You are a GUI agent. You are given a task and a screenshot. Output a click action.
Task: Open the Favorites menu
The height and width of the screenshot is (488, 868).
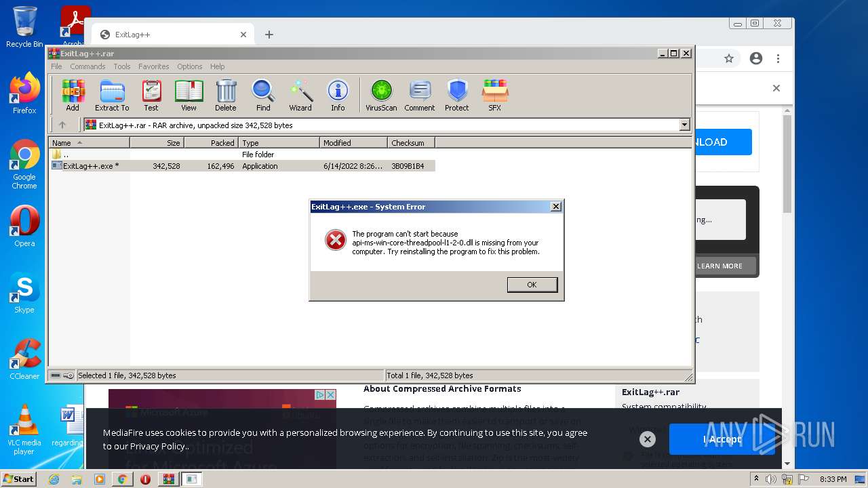(x=154, y=66)
